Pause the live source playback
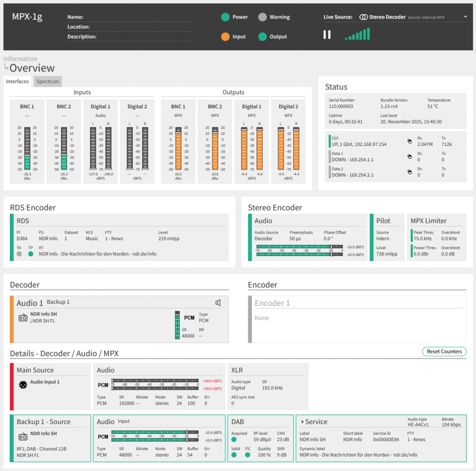The height and width of the screenshot is (471, 476). [327, 35]
